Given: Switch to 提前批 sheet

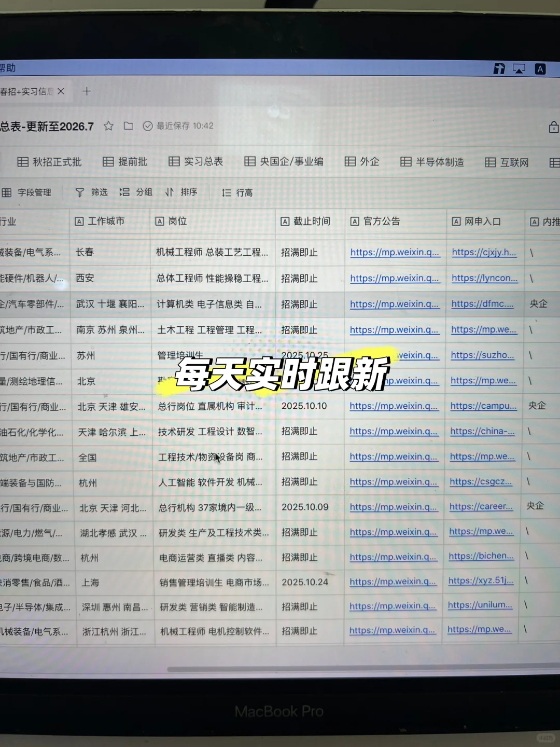Looking at the screenshot, I should point(125,162).
